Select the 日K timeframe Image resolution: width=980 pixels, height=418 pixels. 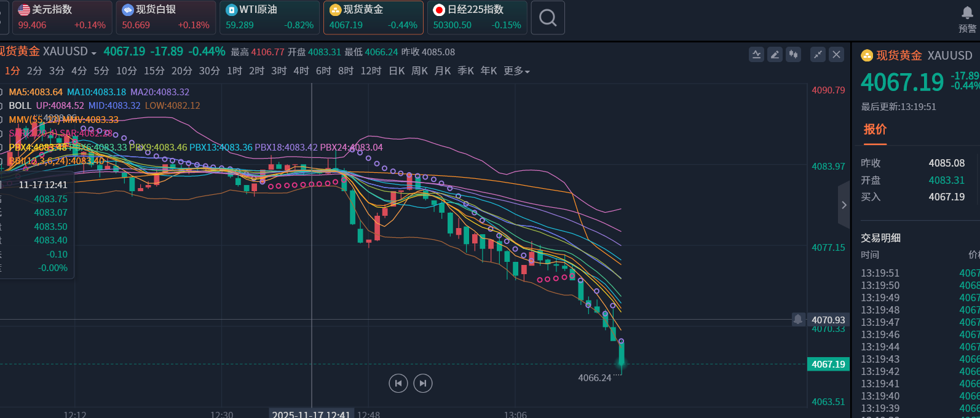click(397, 71)
